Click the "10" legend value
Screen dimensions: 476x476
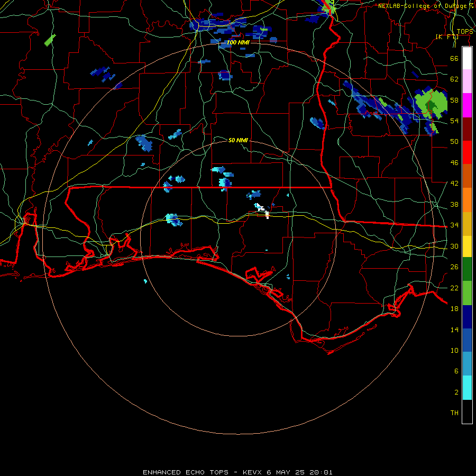pos(454,350)
